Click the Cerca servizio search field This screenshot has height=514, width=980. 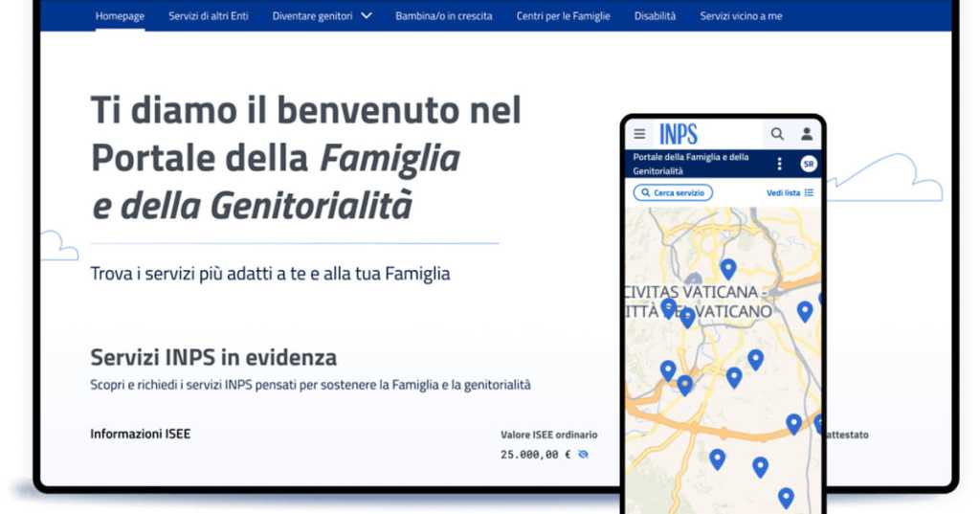673,192
